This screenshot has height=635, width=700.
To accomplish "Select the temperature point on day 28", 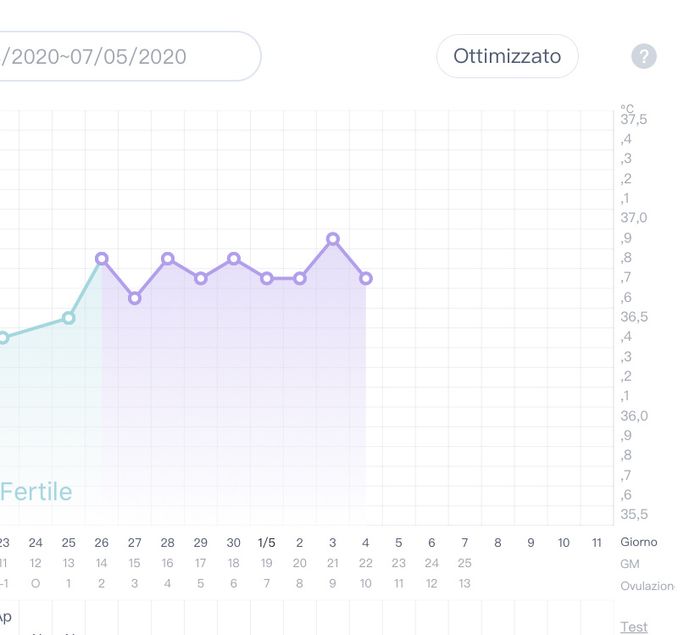I will click(168, 258).
